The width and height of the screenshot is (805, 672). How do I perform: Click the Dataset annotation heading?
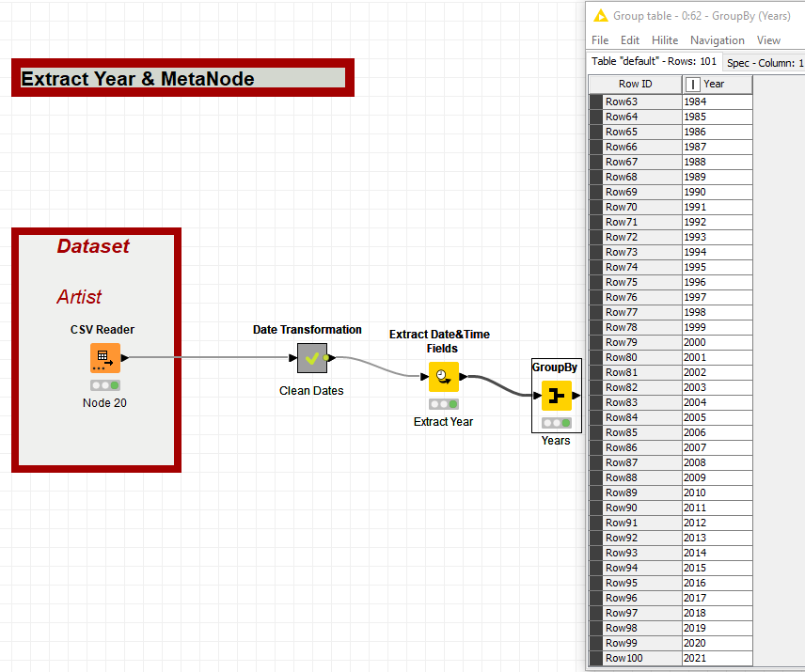93,246
